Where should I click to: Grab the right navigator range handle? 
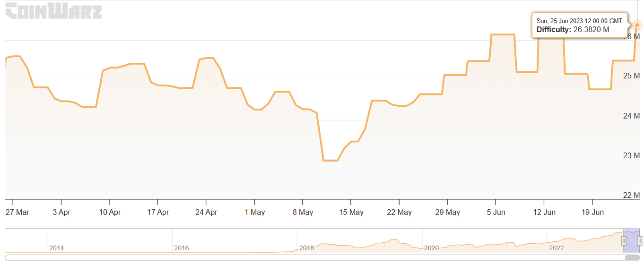tap(639, 241)
